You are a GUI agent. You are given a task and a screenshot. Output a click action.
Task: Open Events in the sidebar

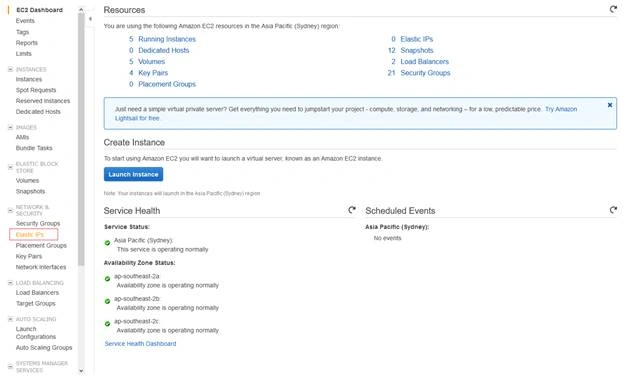25,21
